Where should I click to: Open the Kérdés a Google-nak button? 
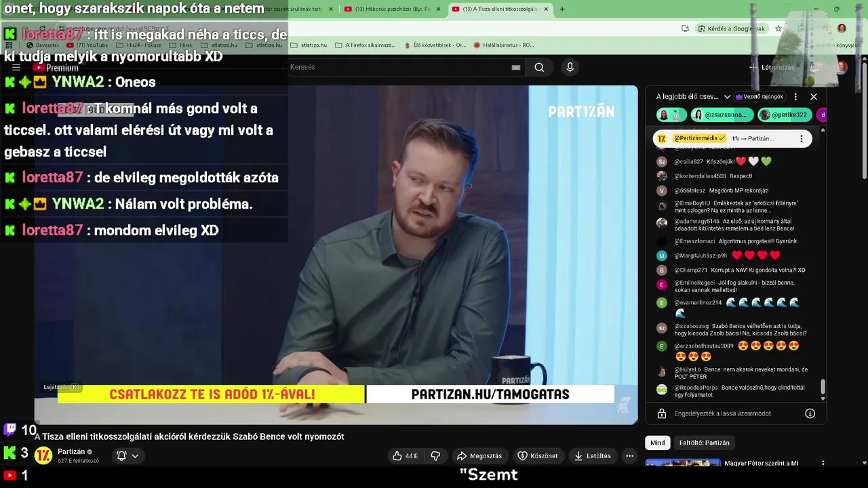(732, 28)
